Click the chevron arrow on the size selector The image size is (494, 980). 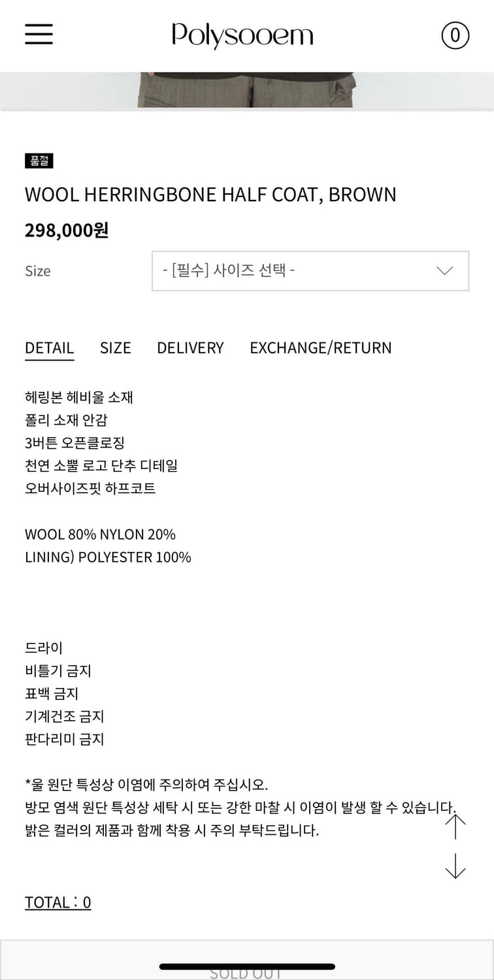pos(444,270)
